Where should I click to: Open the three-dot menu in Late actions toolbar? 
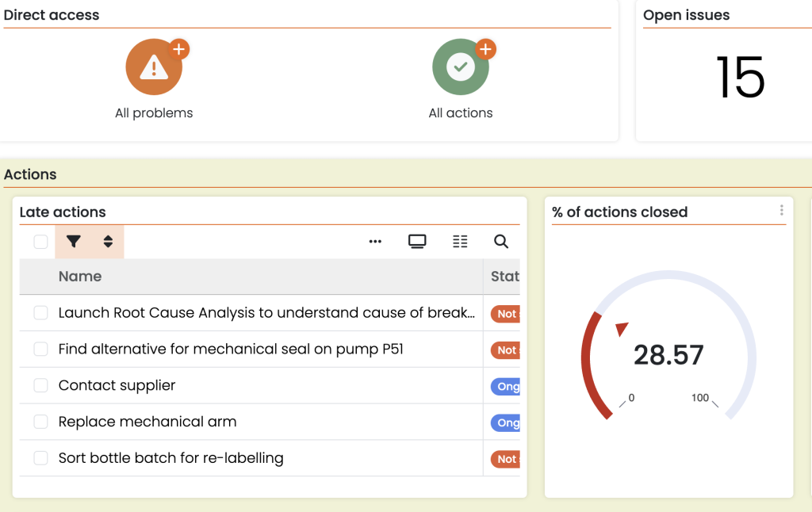375,242
